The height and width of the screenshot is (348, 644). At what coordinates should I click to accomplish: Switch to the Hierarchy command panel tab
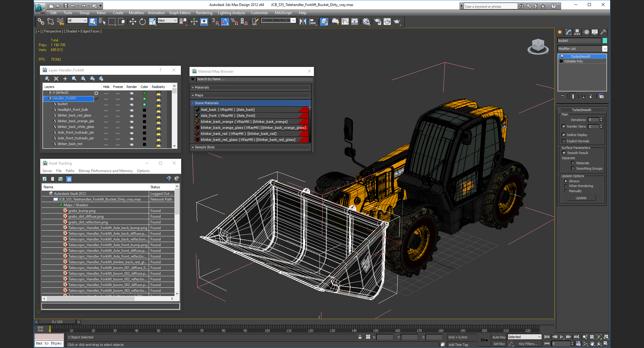coord(577,32)
